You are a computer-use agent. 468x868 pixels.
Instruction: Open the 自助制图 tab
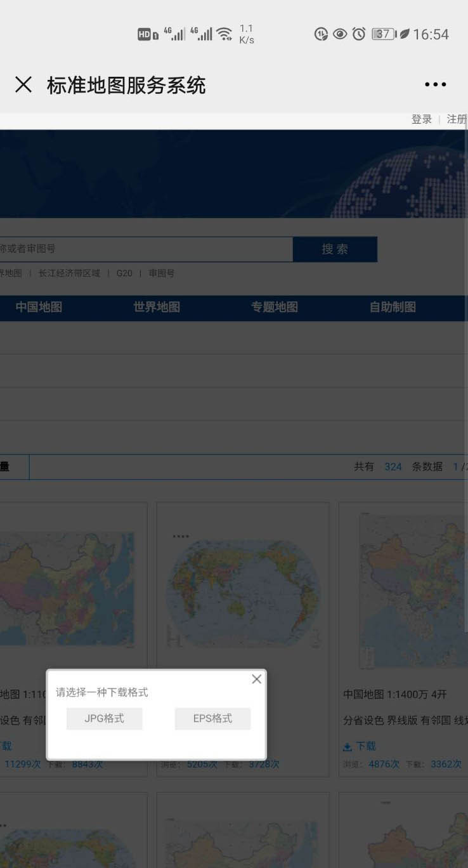pos(393,307)
